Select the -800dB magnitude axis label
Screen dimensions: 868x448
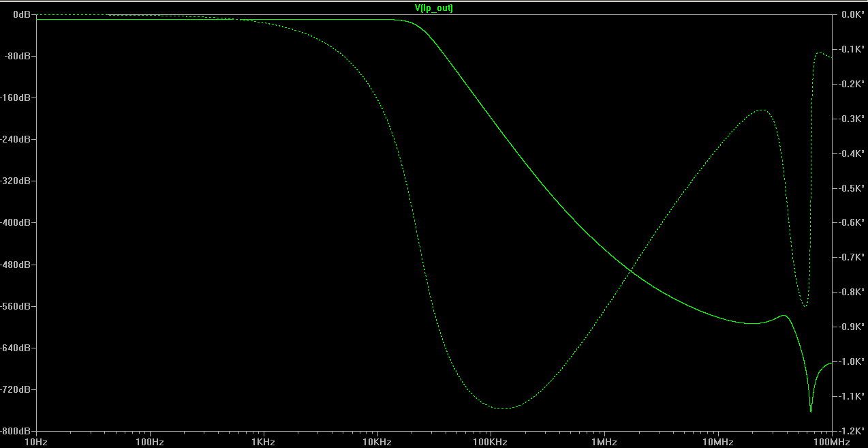(x=15, y=431)
